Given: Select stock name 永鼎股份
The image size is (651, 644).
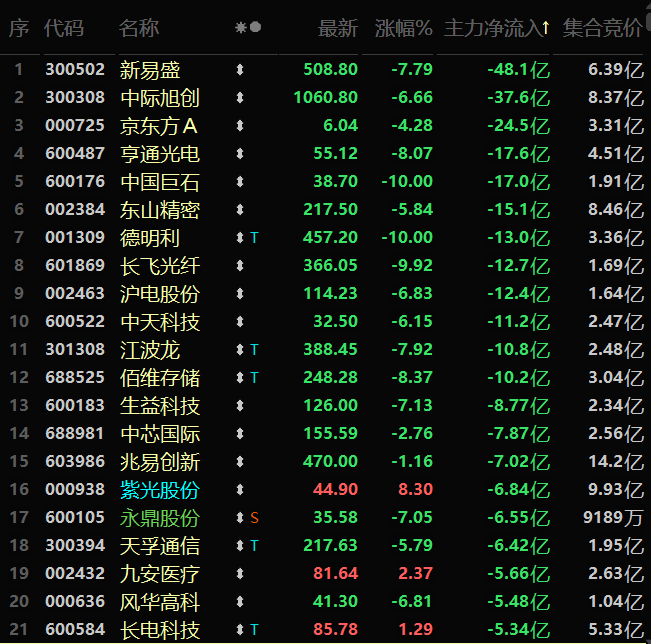Looking at the screenshot, I should [x=160, y=518].
